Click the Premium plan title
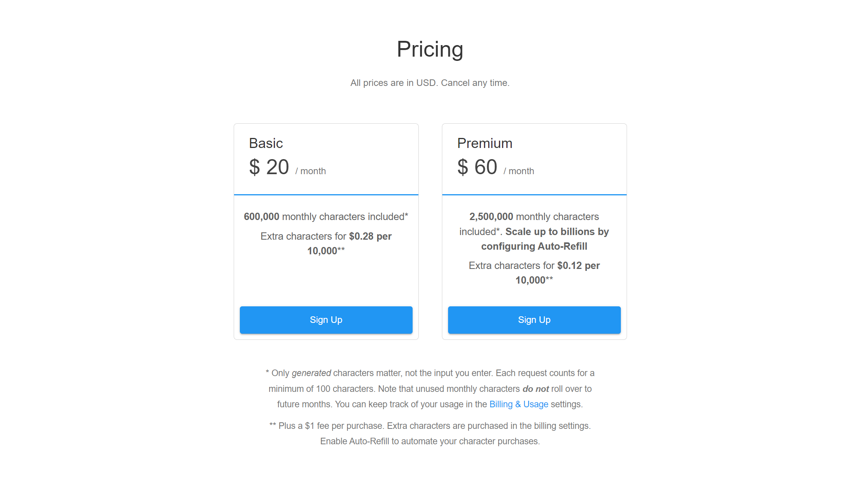 point(485,143)
